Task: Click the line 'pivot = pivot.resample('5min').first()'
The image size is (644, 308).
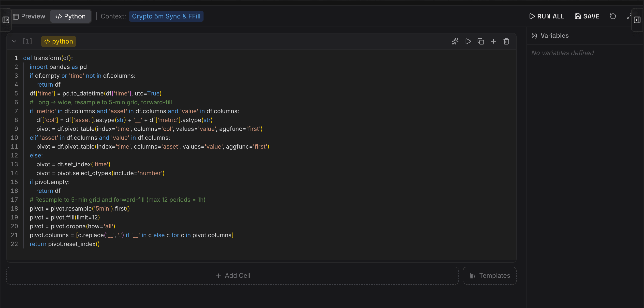Action: pyautogui.click(x=80, y=208)
